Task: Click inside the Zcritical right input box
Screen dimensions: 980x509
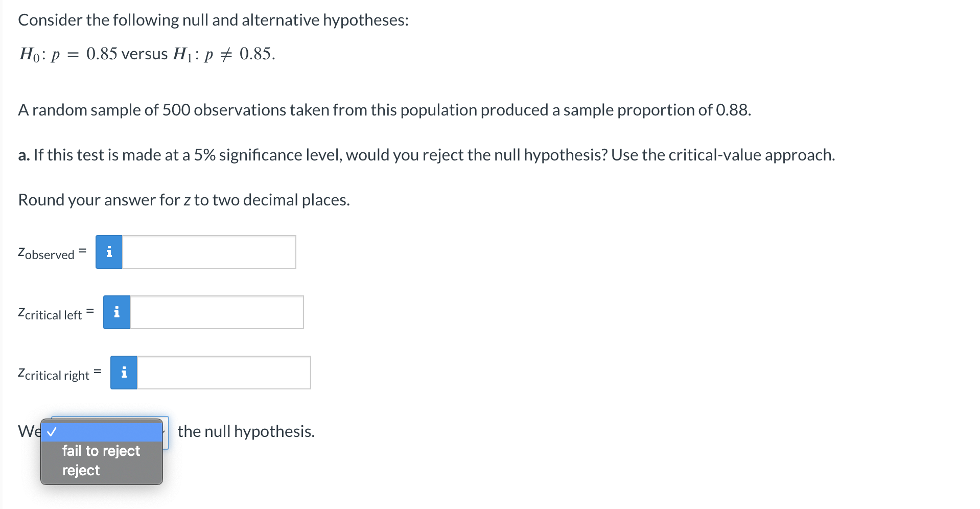Action: click(225, 372)
